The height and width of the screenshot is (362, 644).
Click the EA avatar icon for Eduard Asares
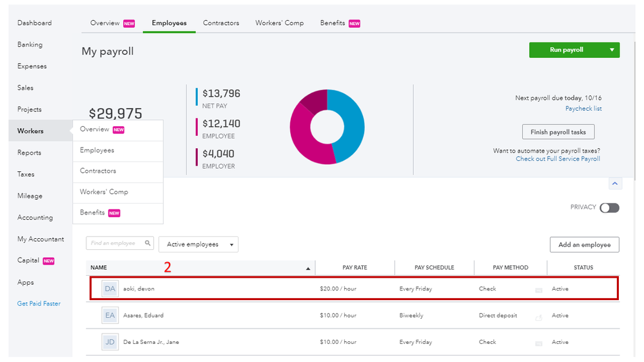click(110, 316)
